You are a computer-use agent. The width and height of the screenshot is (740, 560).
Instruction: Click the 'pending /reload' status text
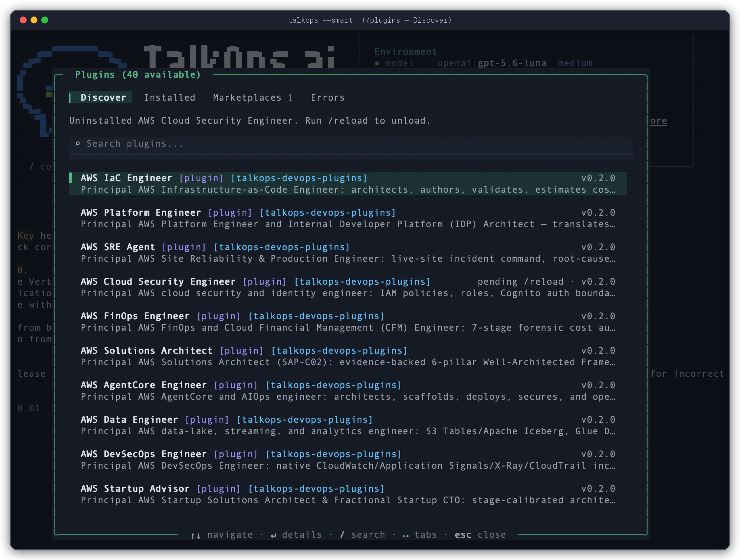(521, 281)
